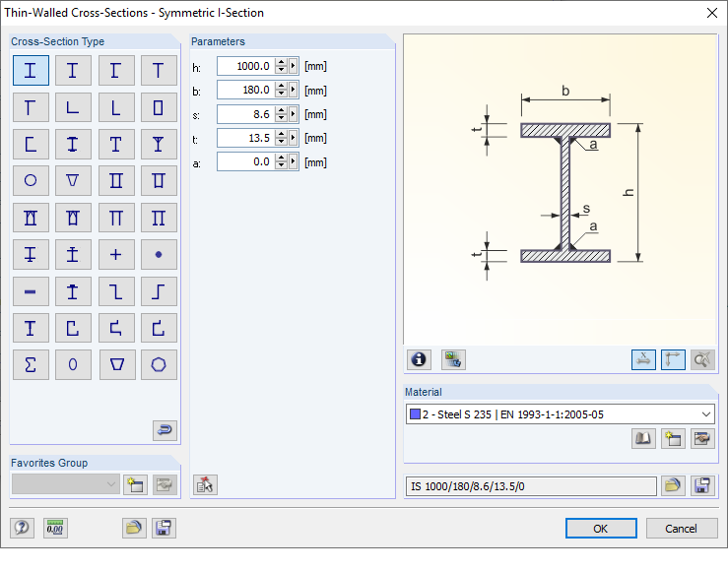The width and height of the screenshot is (728, 571).
Task: Click the s value field showing 8.6
Action: point(246,113)
